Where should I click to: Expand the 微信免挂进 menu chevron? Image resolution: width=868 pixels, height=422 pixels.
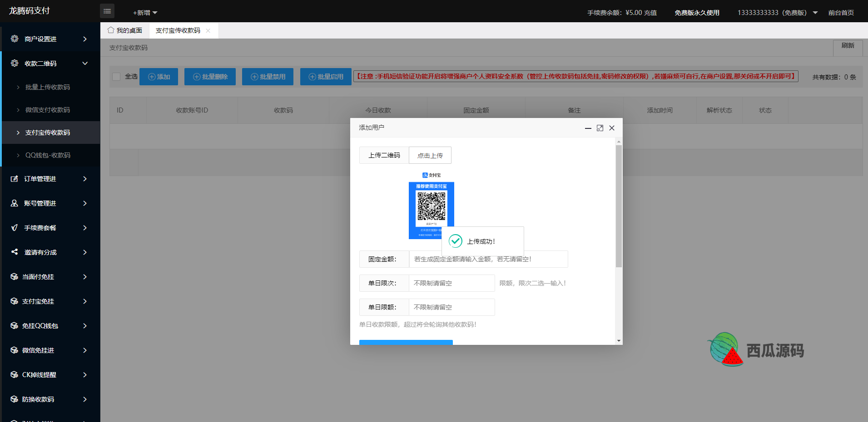coord(85,350)
